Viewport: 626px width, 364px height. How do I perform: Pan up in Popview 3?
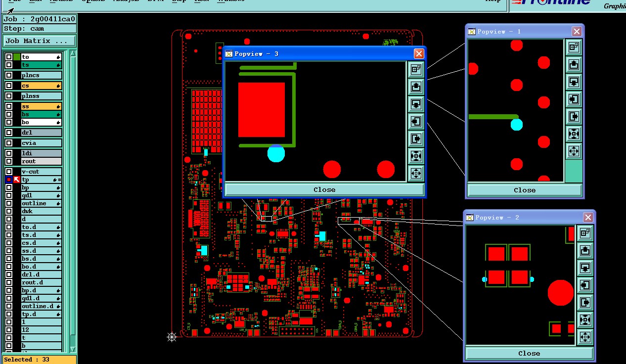click(x=416, y=87)
